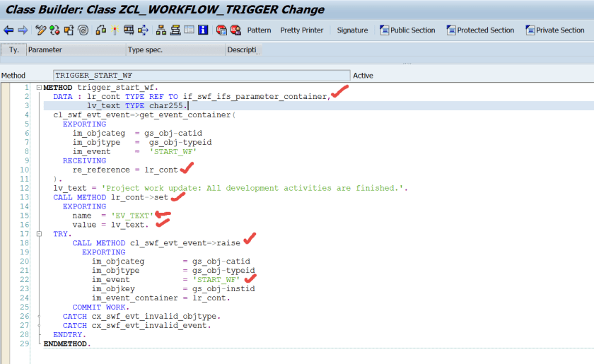Open the Signature view

(352, 30)
